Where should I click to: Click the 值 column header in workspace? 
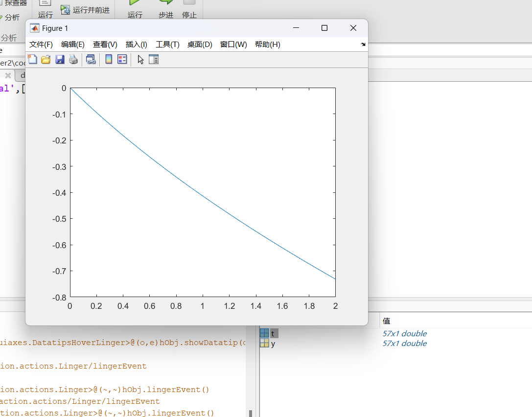click(387, 321)
